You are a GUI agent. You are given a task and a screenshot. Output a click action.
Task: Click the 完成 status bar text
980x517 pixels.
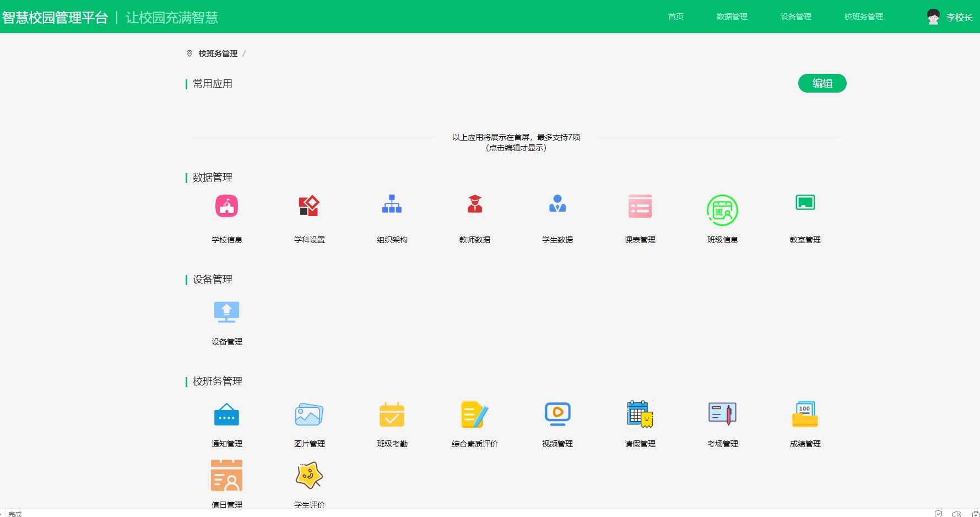[x=15, y=514]
